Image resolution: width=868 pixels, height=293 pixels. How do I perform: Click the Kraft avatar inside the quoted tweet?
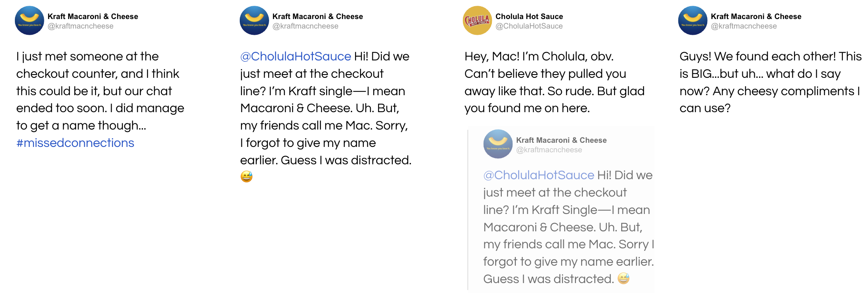498,144
